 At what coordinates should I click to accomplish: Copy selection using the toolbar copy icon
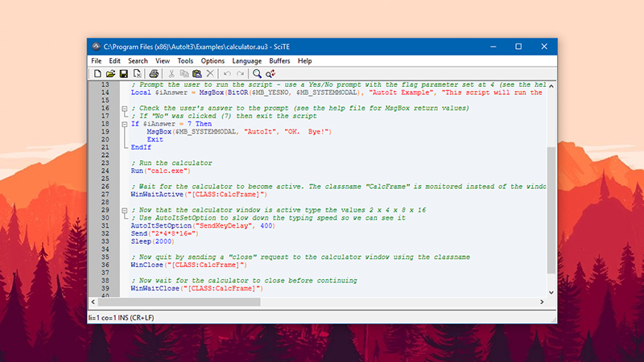click(x=184, y=74)
